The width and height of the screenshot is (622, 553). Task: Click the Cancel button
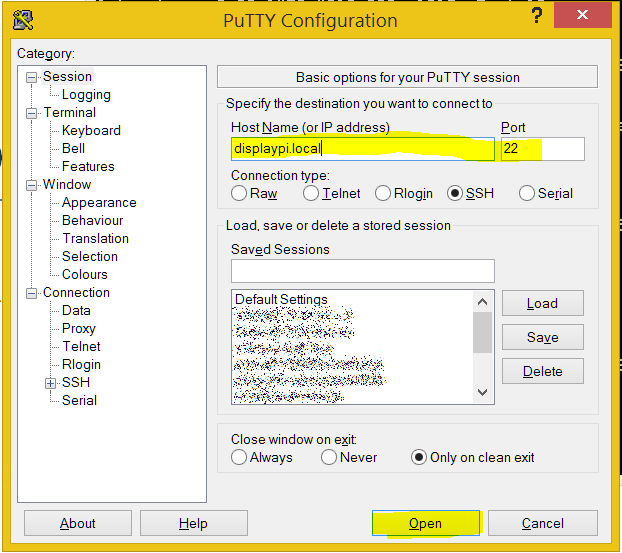point(543,523)
